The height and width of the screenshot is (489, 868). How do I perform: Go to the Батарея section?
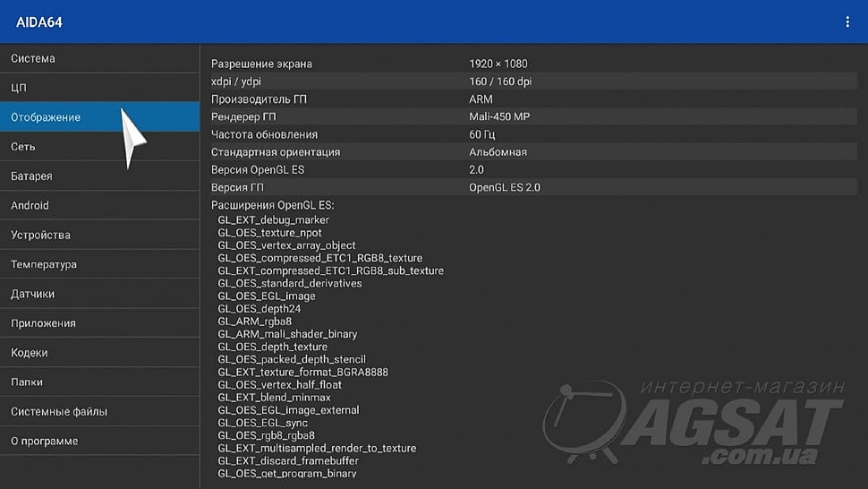99,176
